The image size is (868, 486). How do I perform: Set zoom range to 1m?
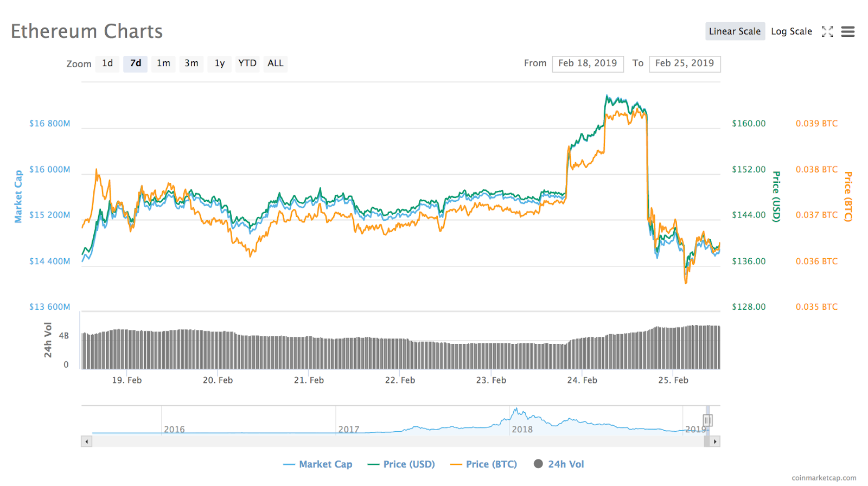[163, 63]
